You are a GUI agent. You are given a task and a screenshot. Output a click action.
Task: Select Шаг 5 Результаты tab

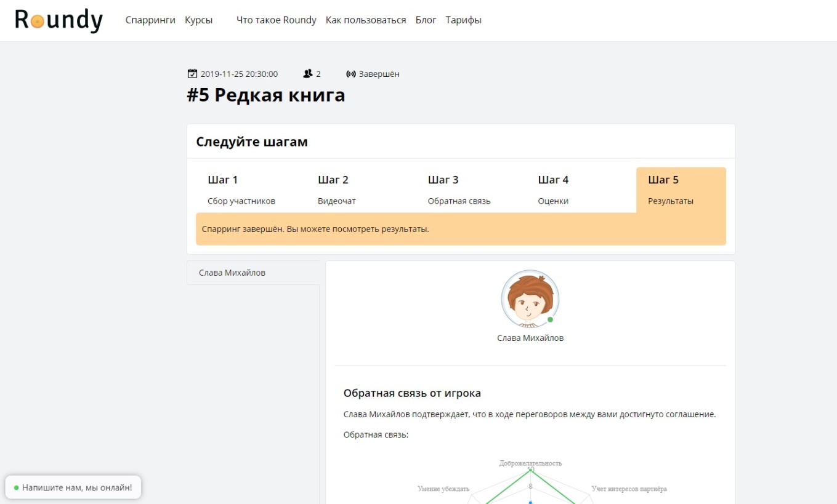681,190
